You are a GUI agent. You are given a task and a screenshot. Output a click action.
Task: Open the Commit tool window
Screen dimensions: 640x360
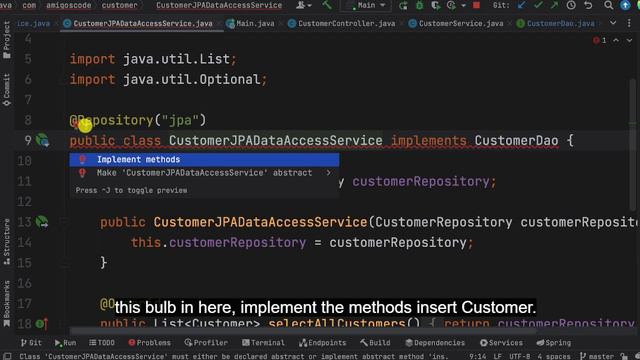pyautogui.click(x=7, y=90)
